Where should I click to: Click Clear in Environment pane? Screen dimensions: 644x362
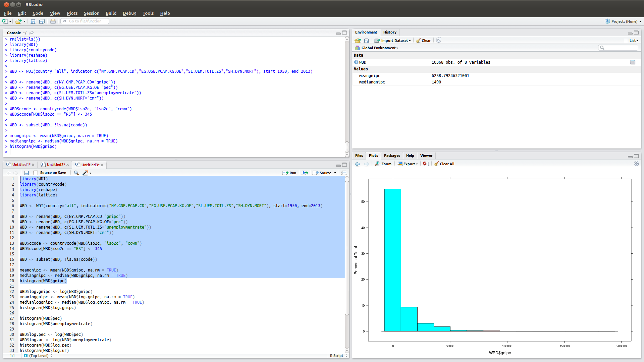423,41
